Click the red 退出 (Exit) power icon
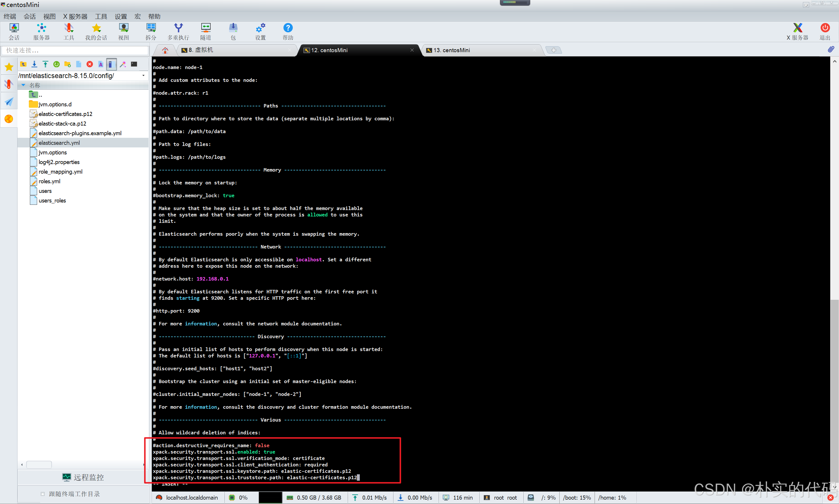The height and width of the screenshot is (504, 839). point(825,31)
